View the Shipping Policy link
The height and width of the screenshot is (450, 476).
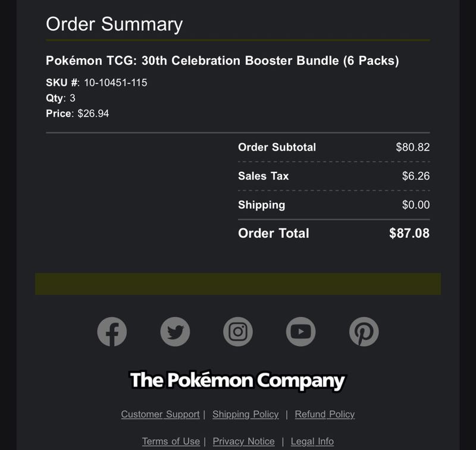click(246, 414)
